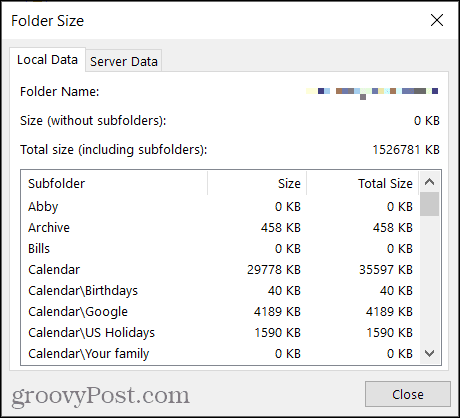This screenshot has width=460, height=418.
Task: Select the Calendar\Birthdays row
Action: [220, 291]
